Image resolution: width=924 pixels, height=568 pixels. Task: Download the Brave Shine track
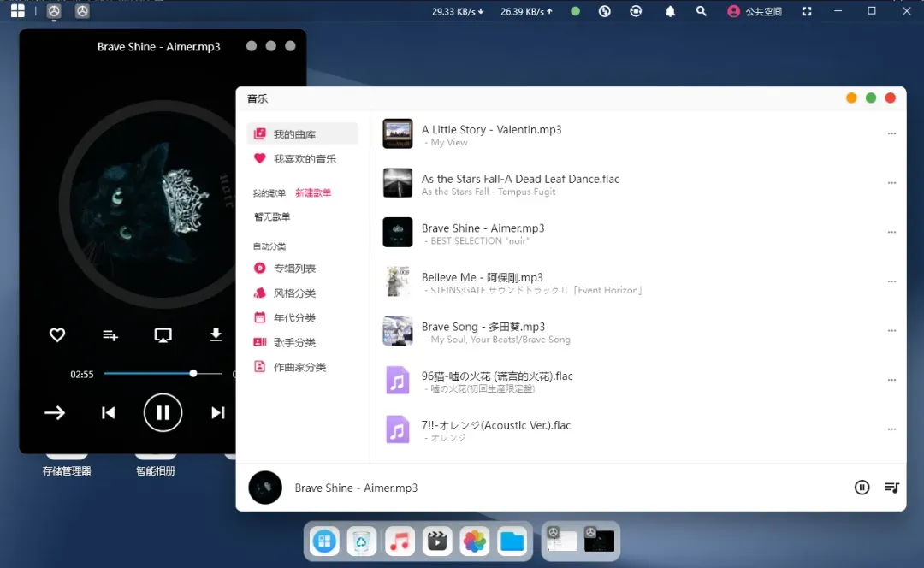pos(216,335)
